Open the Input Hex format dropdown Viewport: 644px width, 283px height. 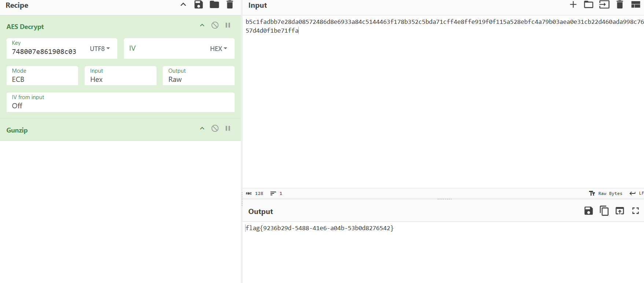pos(121,76)
